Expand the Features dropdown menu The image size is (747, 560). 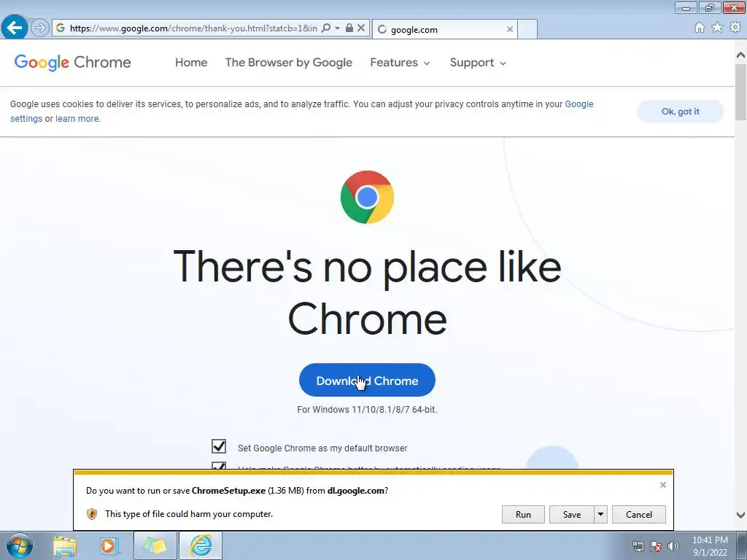click(x=400, y=63)
